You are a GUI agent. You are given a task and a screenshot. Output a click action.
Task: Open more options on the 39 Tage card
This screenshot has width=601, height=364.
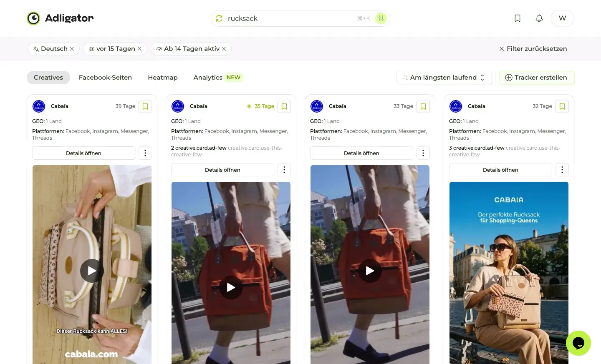[x=145, y=153]
